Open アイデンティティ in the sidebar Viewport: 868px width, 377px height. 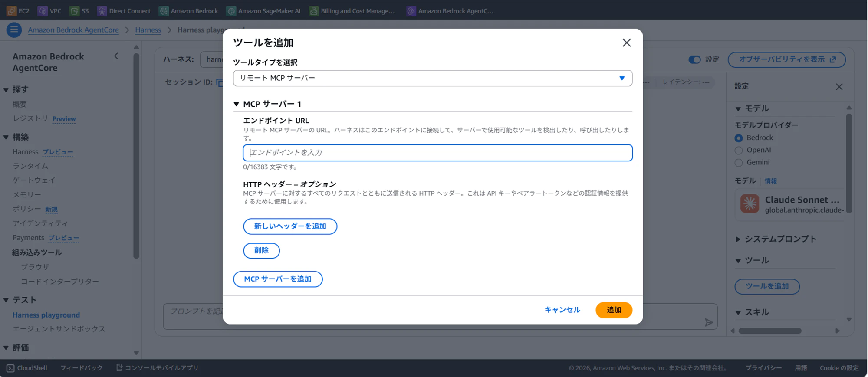[x=40, y=223]
